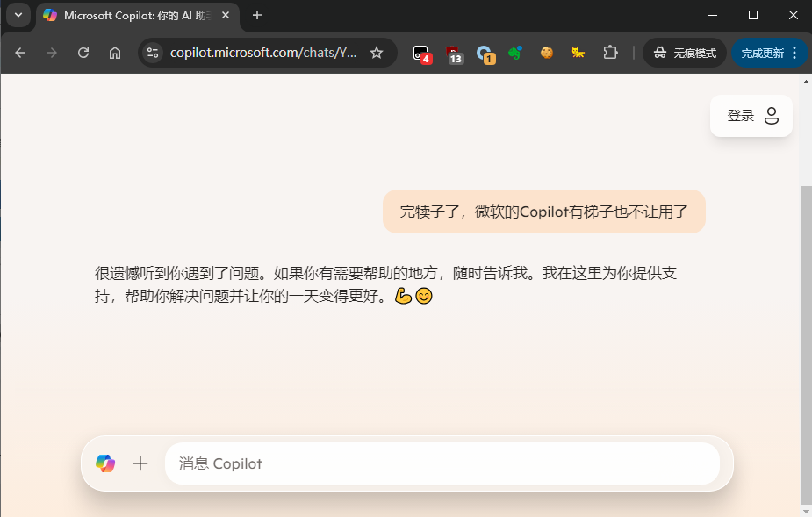Click Copilot's reply text 很遗憾听到你遇到了问题

tap(385, 284)
